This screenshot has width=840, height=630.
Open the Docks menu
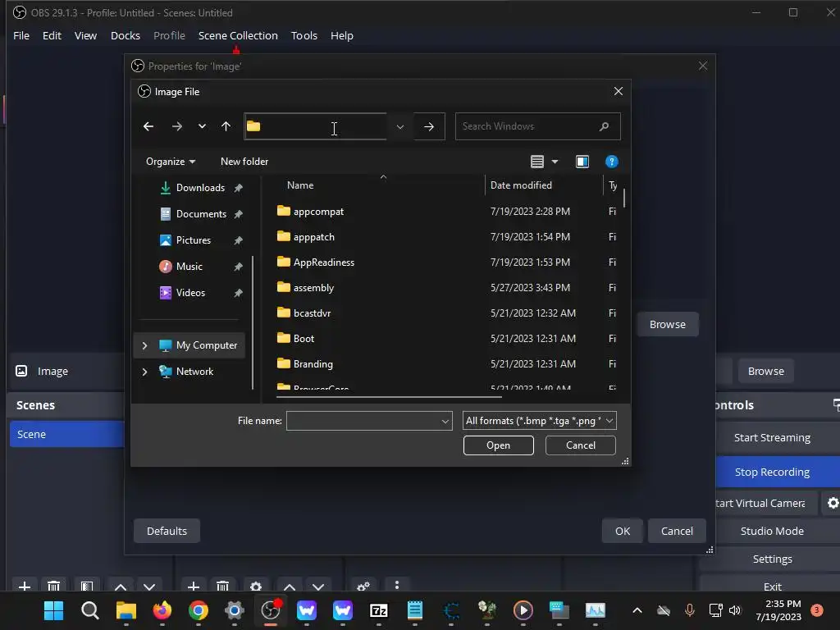click(x=126, y=35)
